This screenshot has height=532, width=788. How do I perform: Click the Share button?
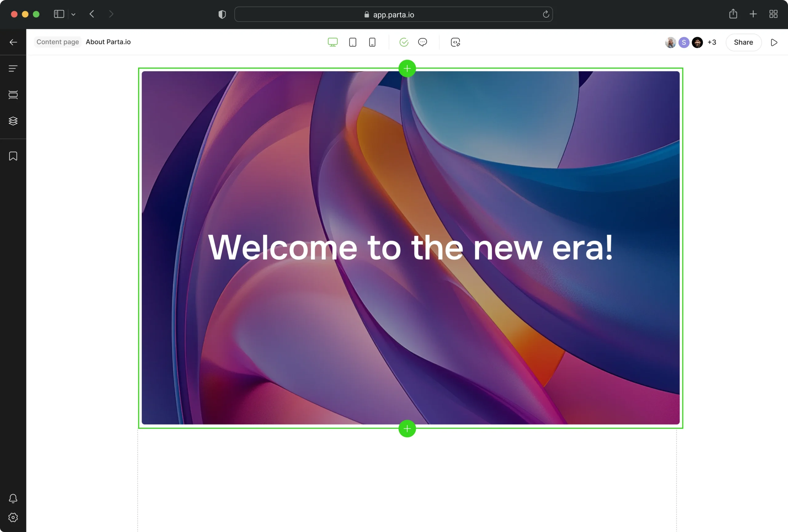click(743, 42)
